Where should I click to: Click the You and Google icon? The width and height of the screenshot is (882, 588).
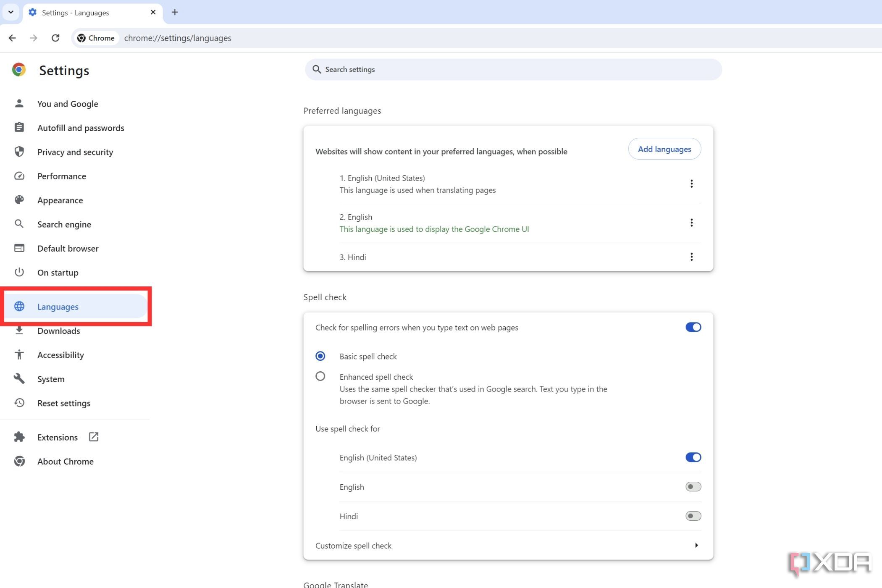pyautogui.click(x=19, y=103)
